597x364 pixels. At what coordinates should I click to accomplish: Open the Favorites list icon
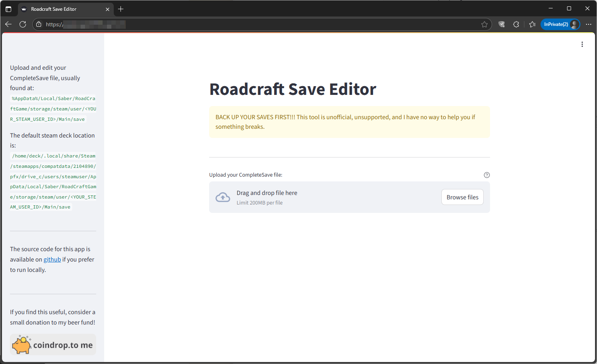click(532, 24)
